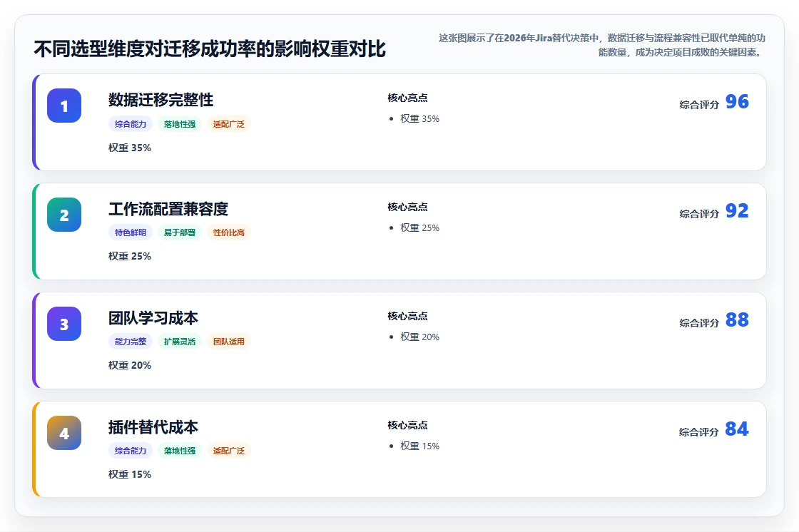Click 综合评分 label beside 88
The height and width of the screenshot is (532, 799).
pos(699,323)
